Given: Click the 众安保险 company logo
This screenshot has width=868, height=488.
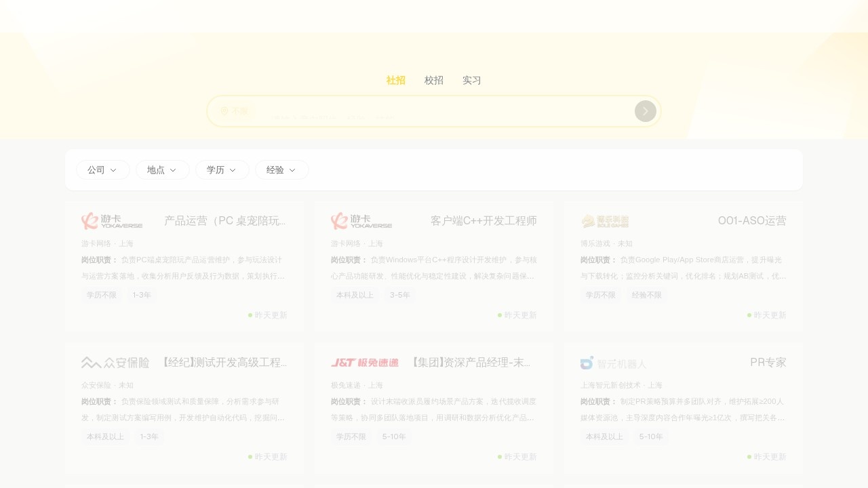Looking at the screenshot, I should tap(115, 363).
